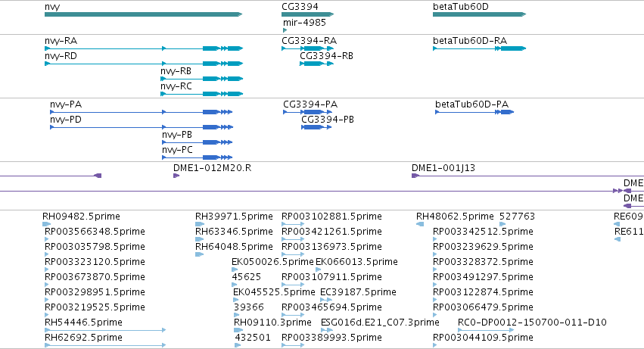Click RP003389993.5prime label
Image resolution: width=644 pixels, height=349 pixels.
(x=332, y=338)
